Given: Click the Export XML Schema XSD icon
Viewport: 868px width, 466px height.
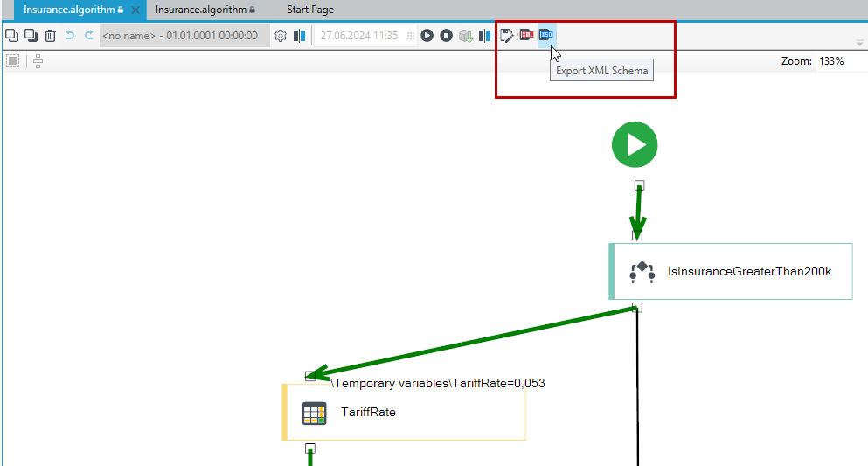Looking at the screenshot, I should [546, 35].
